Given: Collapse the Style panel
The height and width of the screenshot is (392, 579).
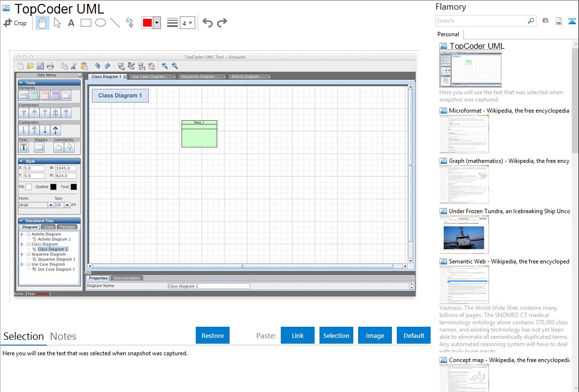Looking at the screenshot, I should (x=21, y=161).
